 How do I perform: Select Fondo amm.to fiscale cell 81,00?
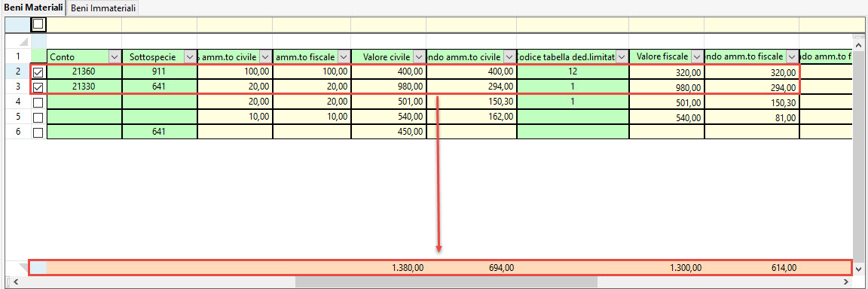click(x=752, y=117)
